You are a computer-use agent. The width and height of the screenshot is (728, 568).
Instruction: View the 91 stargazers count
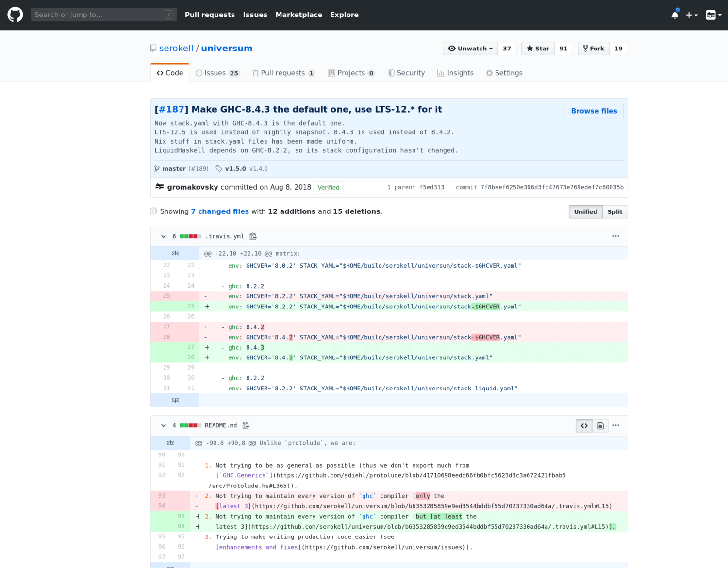563,49
